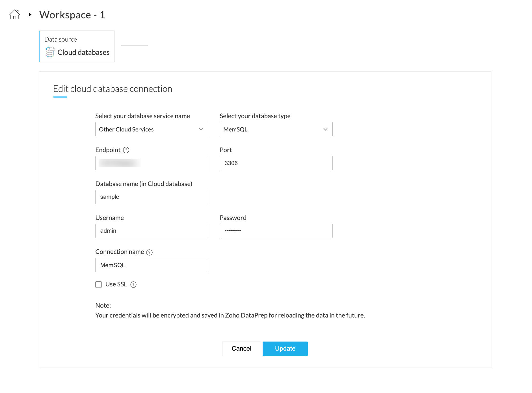Screen dimensions: 532x393
Task: Focus the Database name field
Action: tap(152, 197)
